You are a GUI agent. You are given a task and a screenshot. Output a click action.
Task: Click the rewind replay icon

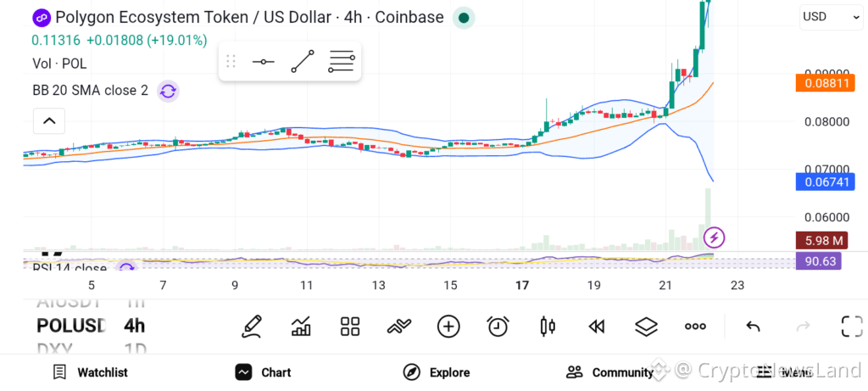tap(596, 327)
